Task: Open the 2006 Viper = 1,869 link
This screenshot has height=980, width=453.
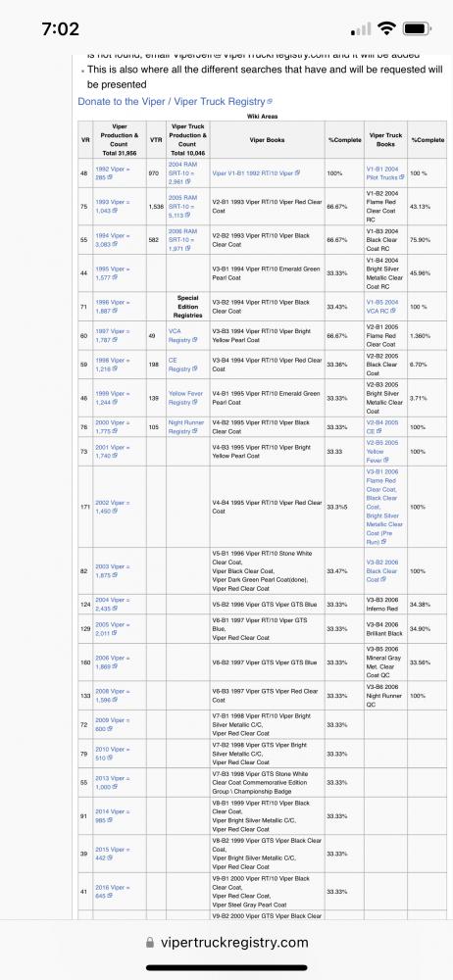Action: 112,661
